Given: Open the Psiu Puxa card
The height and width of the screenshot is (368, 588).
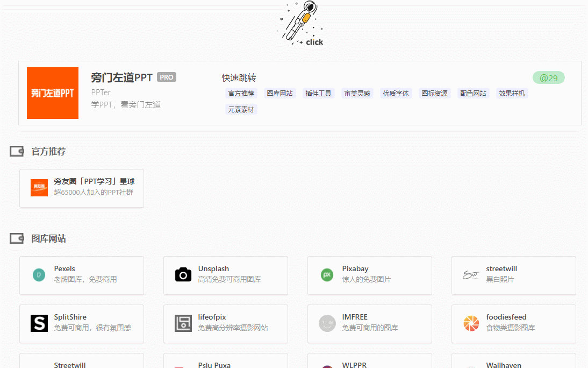Looking at the screenshot, I should click(x=226, y=361).
